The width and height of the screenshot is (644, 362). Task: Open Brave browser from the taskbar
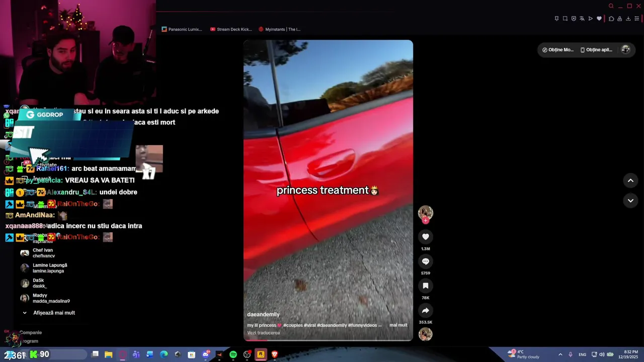click(275, 354)
